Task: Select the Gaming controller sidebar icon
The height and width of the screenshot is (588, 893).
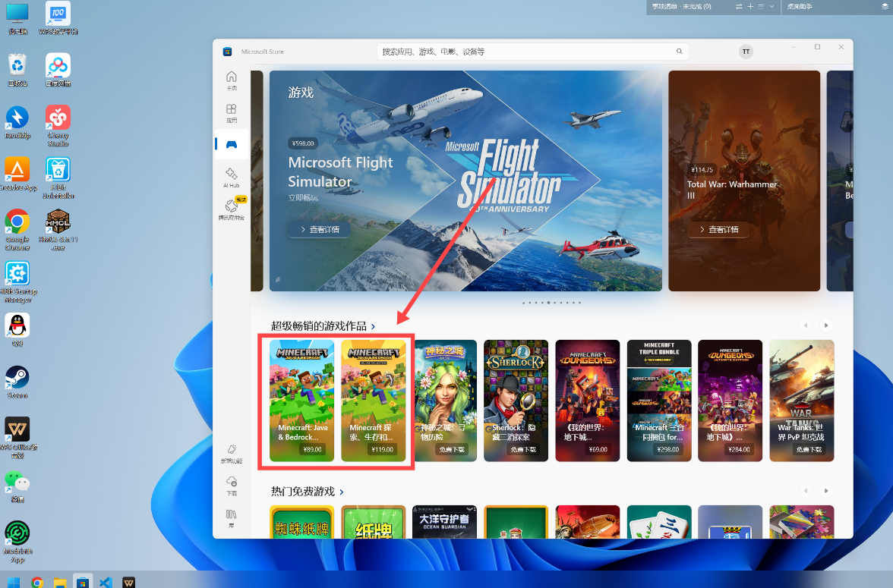Action: (231, 145)
